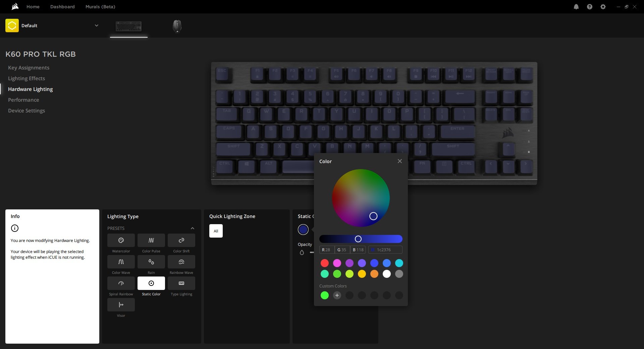This screenshot has height=349, width=644.
Task: Open Key Assignments section
Action: (x=29, y=68)
